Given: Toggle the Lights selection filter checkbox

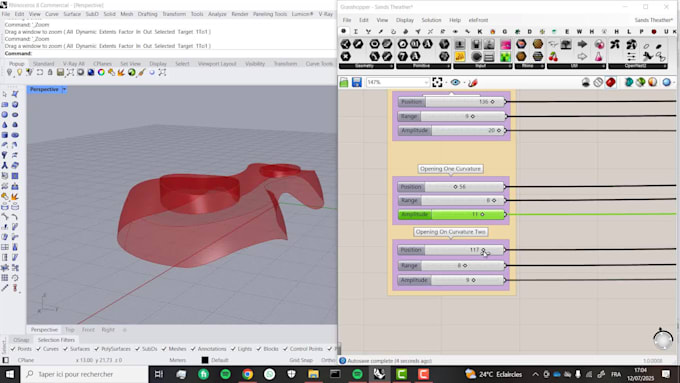Looking at the screenshot, I should (233, 349).
